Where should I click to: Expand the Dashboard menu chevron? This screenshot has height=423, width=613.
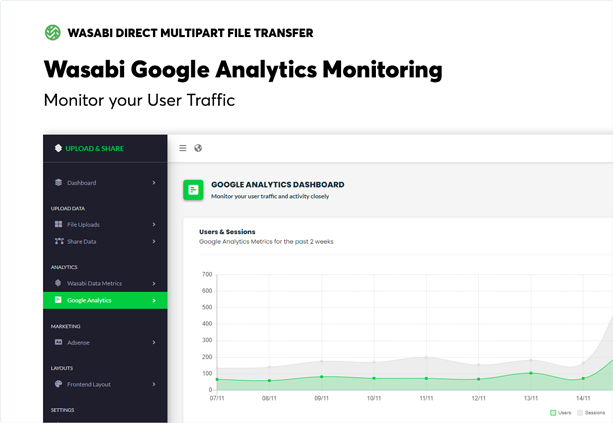click(154, 183)
